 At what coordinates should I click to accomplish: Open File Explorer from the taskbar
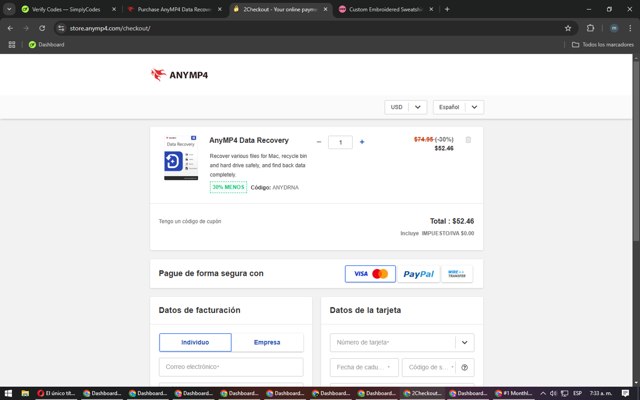tap(25, 393)
